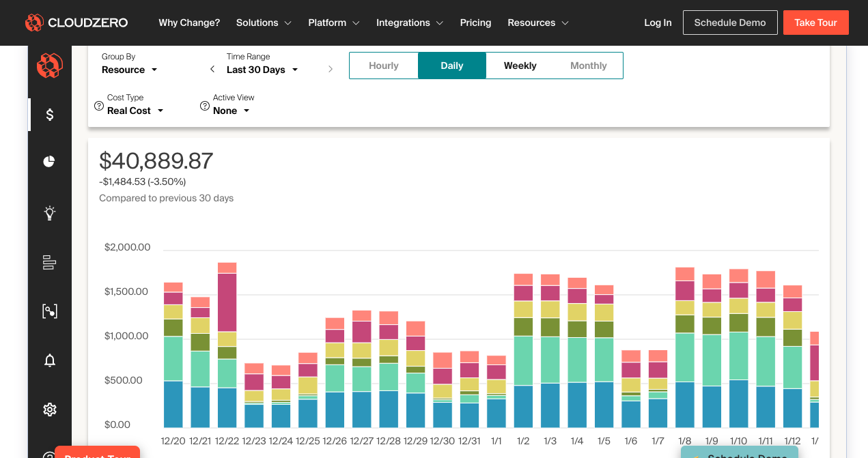Image resolution: width=868 pixels, height=458 pixels.
Task: Open the Pricing page from navigation
Action: point(475,23)
